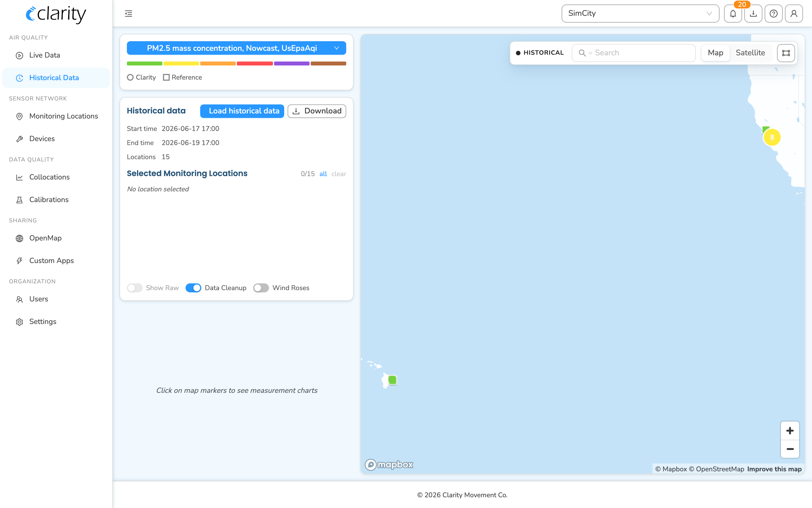The height and width of the screenshot is (508, 812).
Task: Expand the PM2.5 mass concentration measurement dropdown
Action: click(236, 48)
